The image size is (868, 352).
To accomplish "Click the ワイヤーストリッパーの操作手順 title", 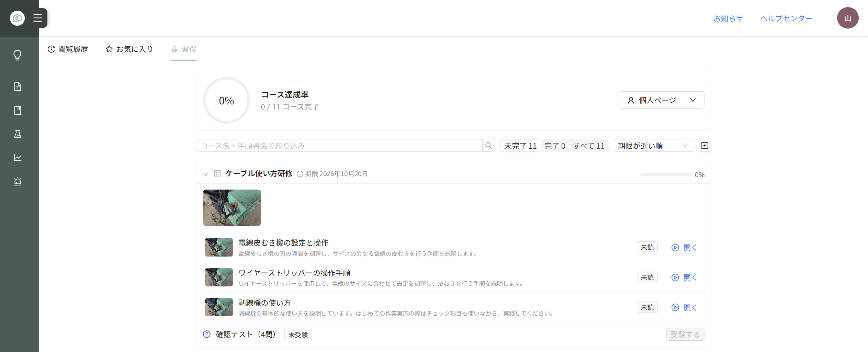I will point(294,273).
